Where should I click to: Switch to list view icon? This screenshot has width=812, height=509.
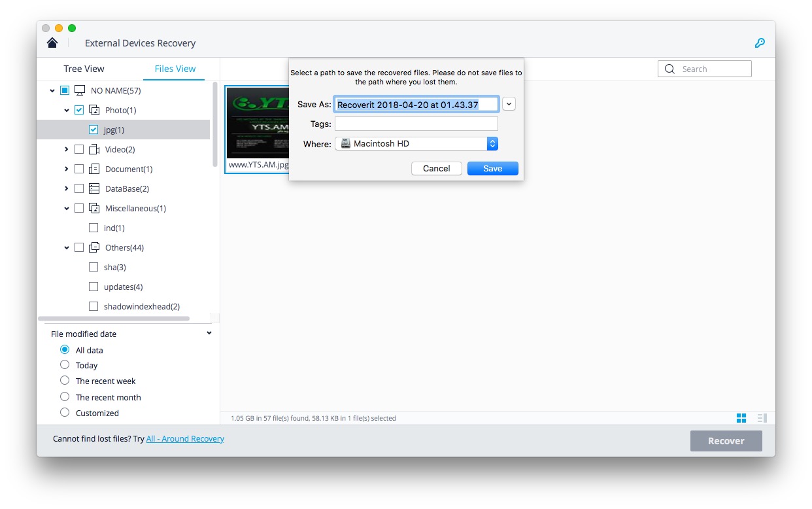point(762,418)
